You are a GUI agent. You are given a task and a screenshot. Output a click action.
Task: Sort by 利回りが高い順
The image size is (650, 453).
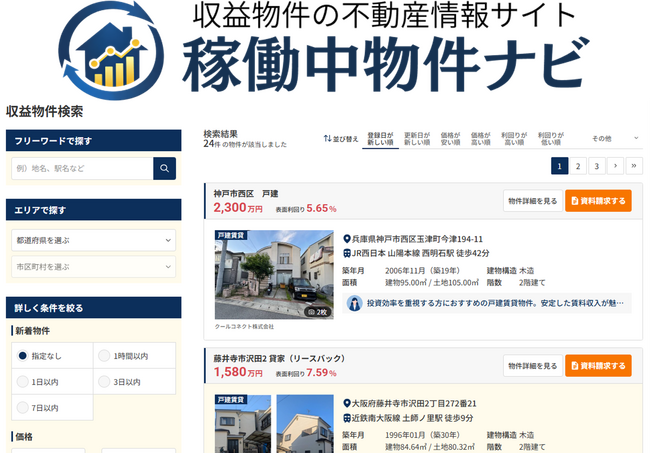[514, 138]
